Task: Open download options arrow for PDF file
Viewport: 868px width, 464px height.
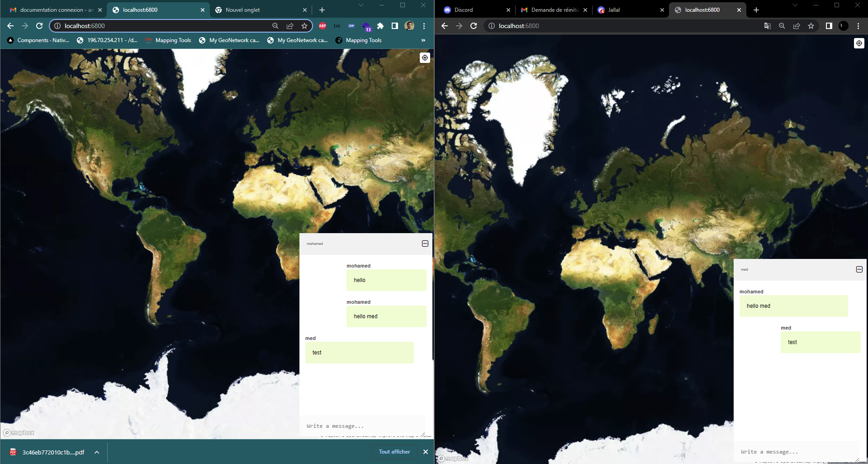Action: [x=97, y=452]
